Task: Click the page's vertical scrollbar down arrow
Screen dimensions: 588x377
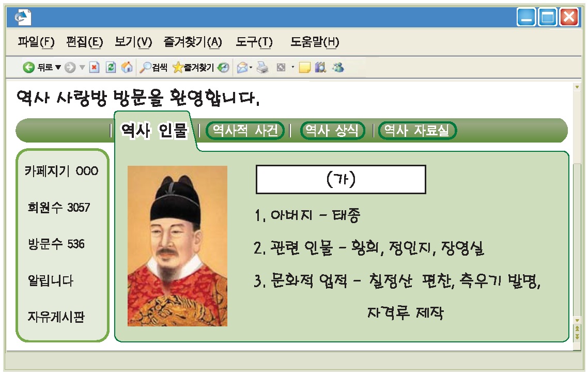Action: point(577,321)
